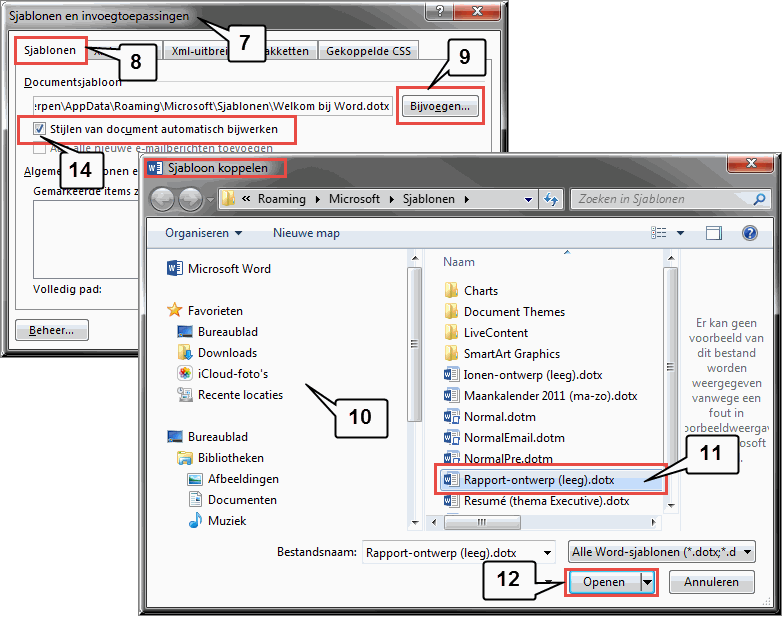Click the Charts folder icon
This screenshot has width=784, height=638.
451,290
